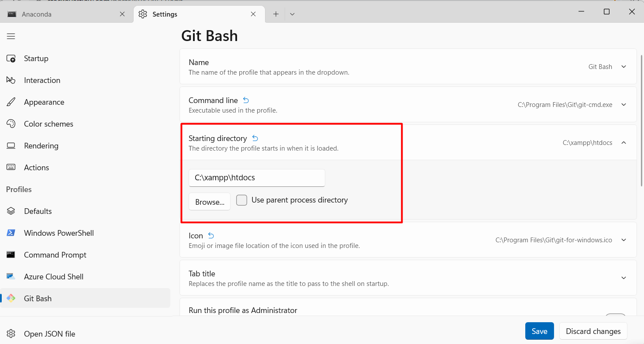Expand the Tab title setting
The width and height of the screenshot is (644, 344).
(623, 278)
